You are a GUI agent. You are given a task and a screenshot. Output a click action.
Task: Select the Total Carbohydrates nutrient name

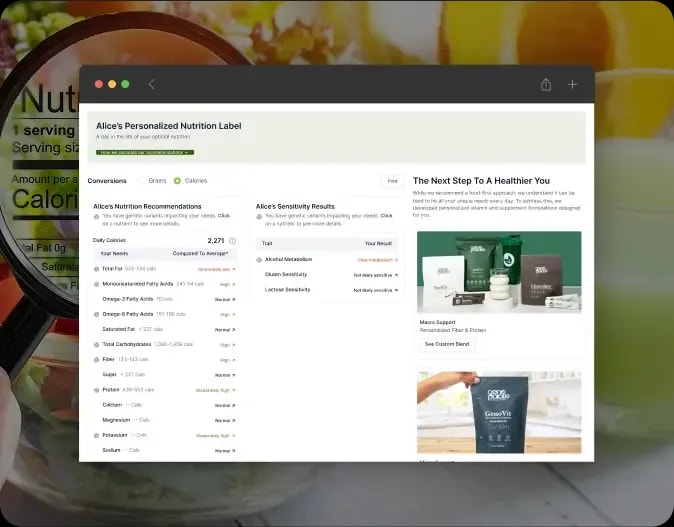click(x=127, y=344)
